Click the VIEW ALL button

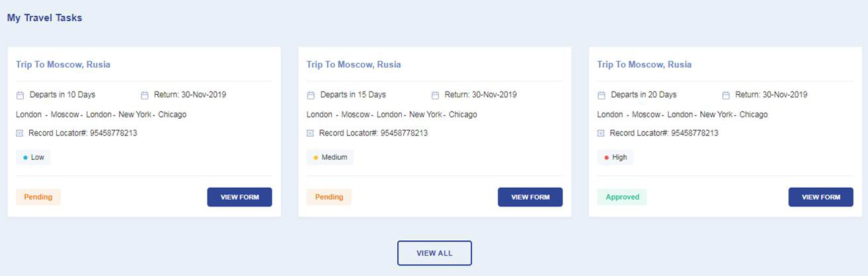[x=434, y=253]
